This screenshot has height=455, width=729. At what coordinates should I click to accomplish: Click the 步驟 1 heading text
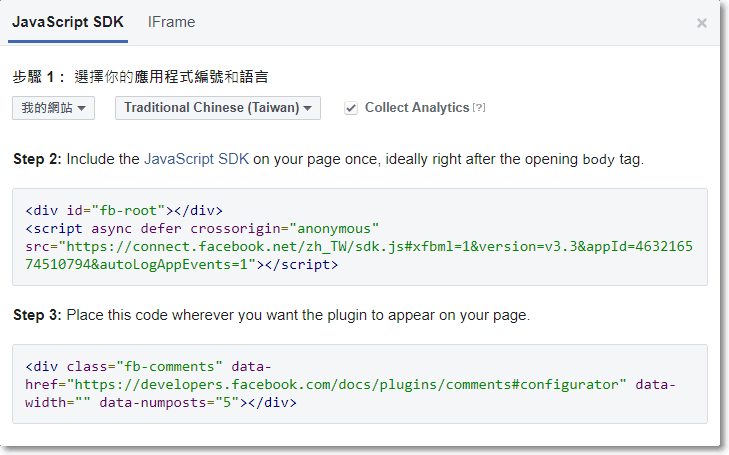pos(140,77)
